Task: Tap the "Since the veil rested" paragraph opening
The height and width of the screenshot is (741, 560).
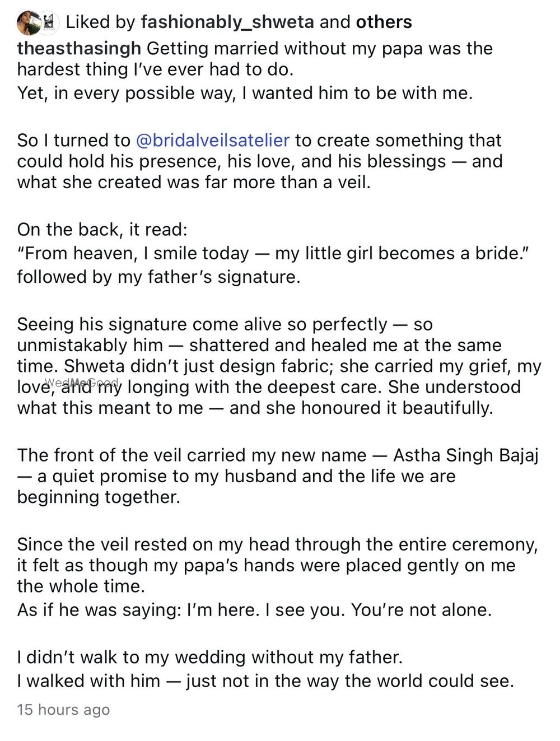Action: pyautogui.click(x=277, y=544)
